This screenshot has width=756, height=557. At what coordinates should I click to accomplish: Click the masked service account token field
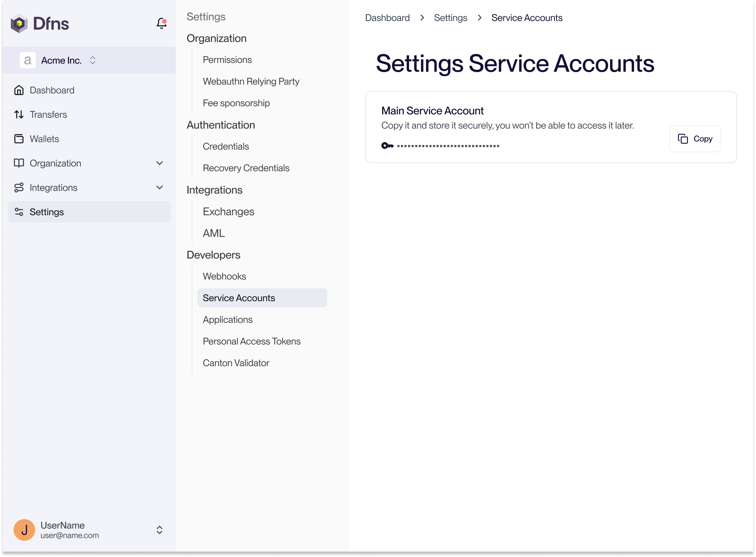[448, 146]
